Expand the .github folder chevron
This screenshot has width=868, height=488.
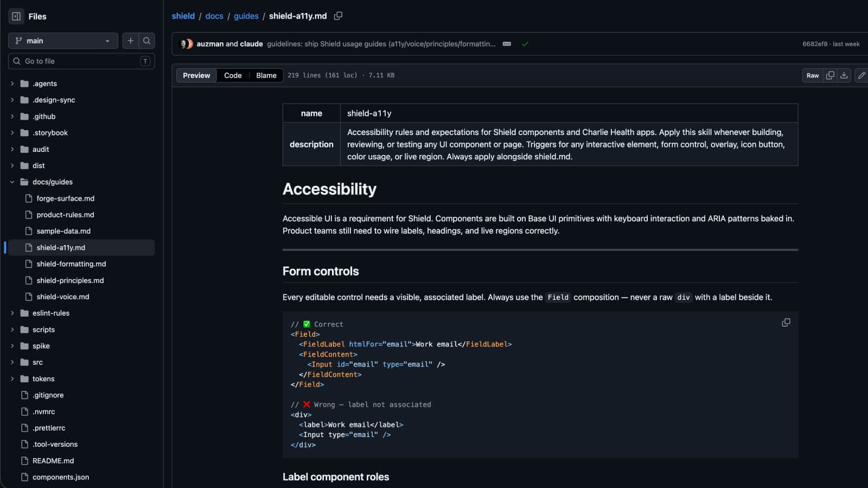(x=12, y=117)
